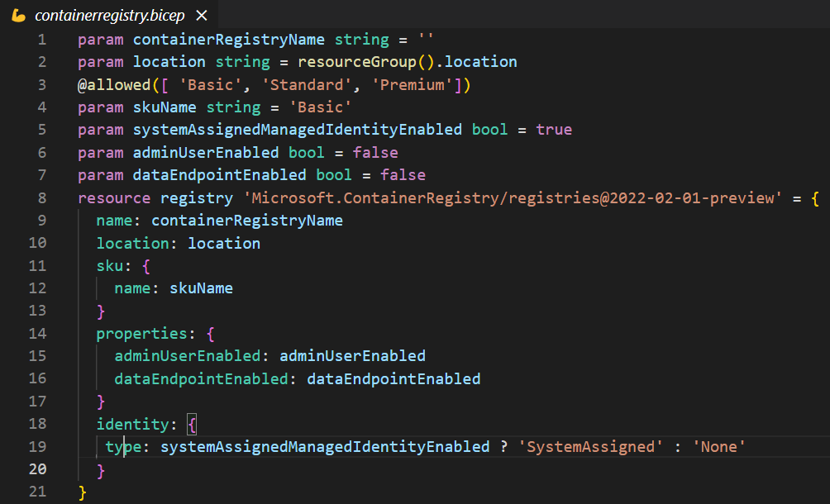Close the containerregistry.bicep tab
830x504 pixels.
pos(202,16)
